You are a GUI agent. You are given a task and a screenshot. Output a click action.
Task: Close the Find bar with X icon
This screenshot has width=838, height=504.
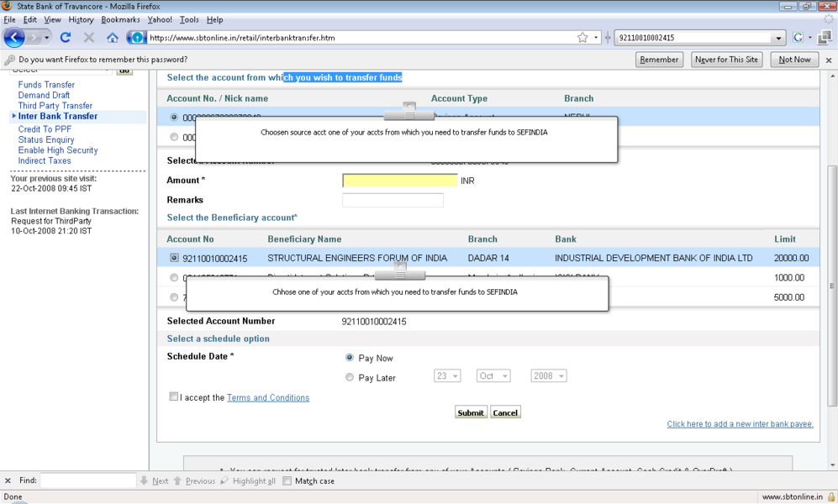click(8, 481)
